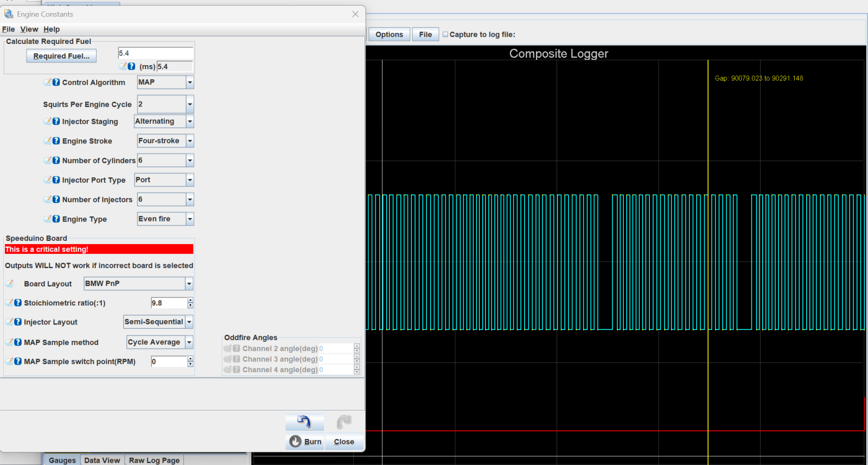The height and width of the screenshot is (465, 868).
Task: Enable the Capture to log file checkbox
Action: pos(445,34)
